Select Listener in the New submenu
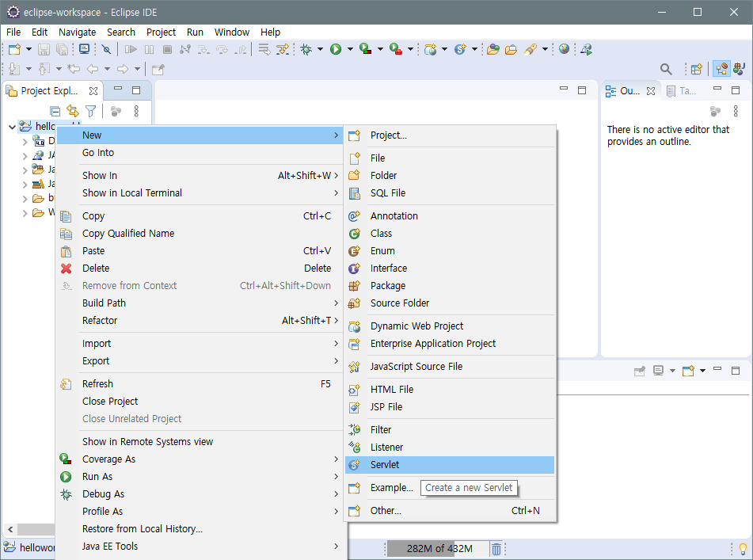 point(450,448)
